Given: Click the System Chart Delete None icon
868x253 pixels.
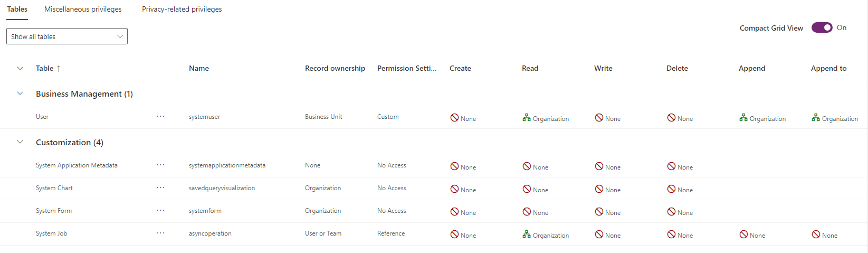Looking at the screenshot, I should pos(671,189).
